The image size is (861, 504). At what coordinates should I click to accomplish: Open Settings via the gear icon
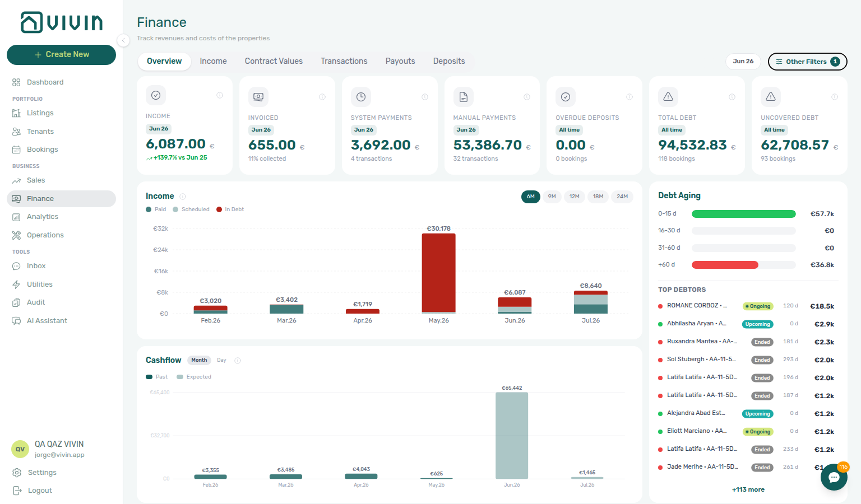(17, 473)
